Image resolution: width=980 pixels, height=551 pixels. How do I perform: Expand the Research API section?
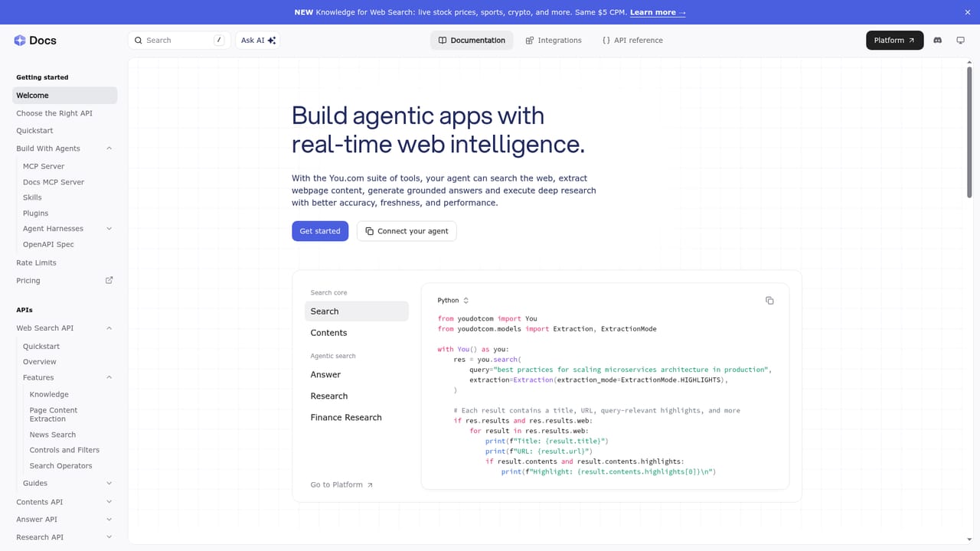click(109, 537)
